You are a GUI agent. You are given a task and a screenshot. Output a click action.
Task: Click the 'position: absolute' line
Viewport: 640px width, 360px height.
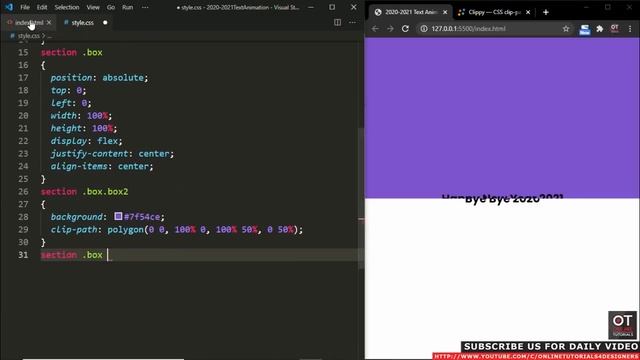click(x=99, y=78)
